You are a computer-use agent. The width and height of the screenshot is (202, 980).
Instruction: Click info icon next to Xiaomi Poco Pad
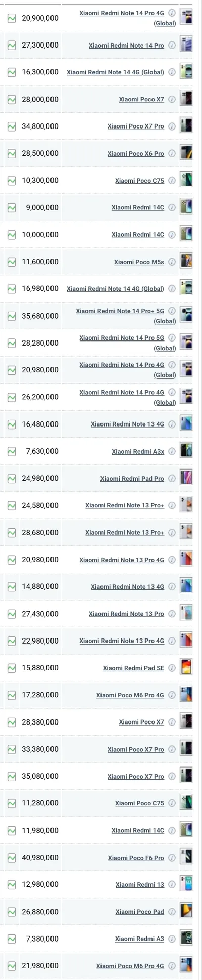pyautogui.click(x=172, y=912)
